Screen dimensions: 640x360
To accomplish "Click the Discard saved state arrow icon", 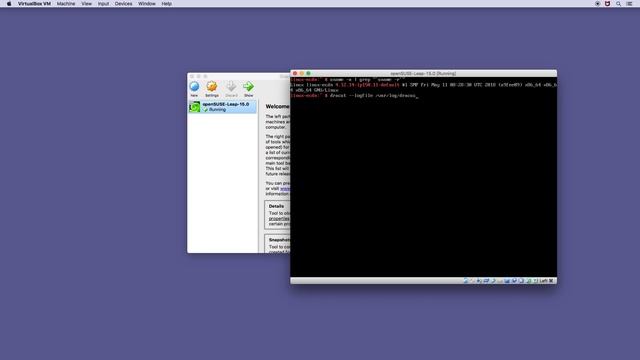I will pos(231,87).
